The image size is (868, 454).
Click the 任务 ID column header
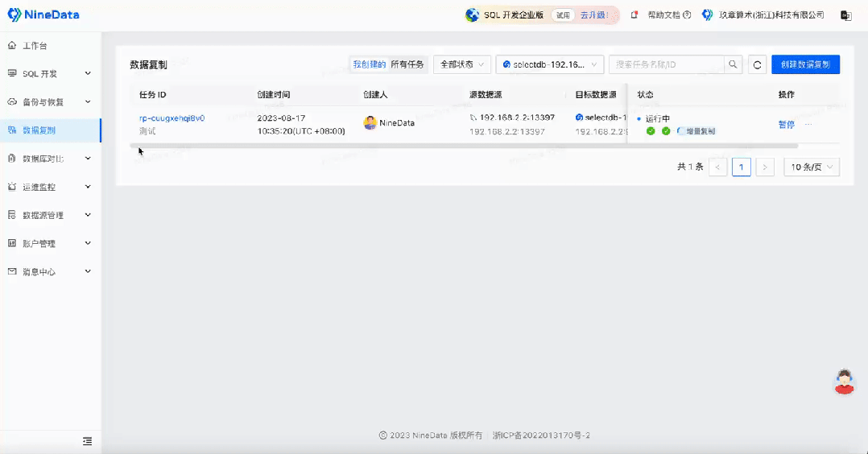152,95
